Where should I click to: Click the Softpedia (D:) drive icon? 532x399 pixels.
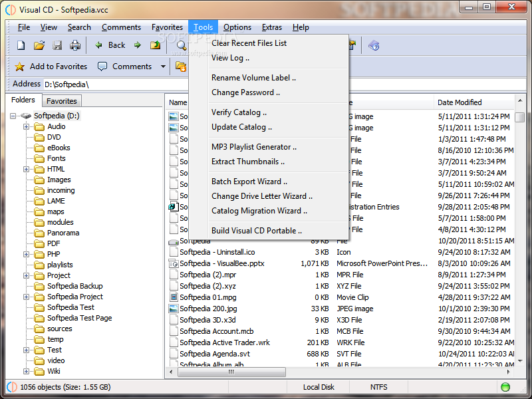tap(26, 116)
